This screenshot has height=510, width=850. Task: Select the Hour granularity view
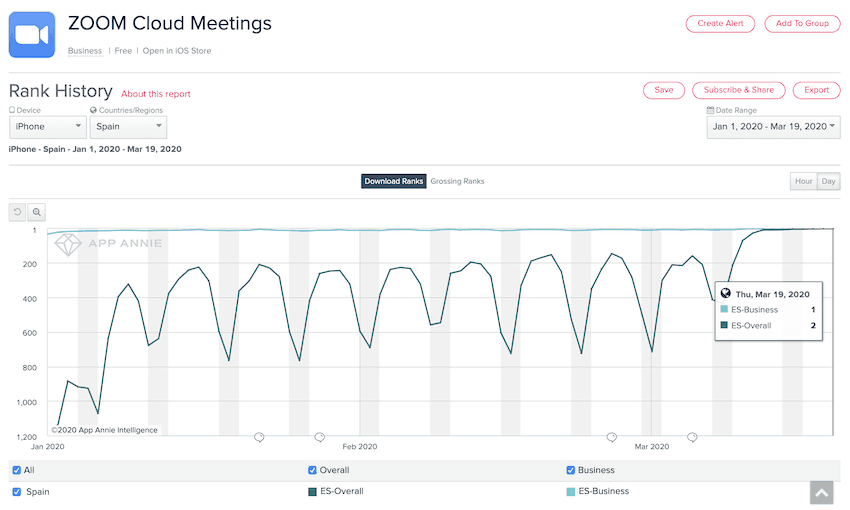tap(802, 181)
